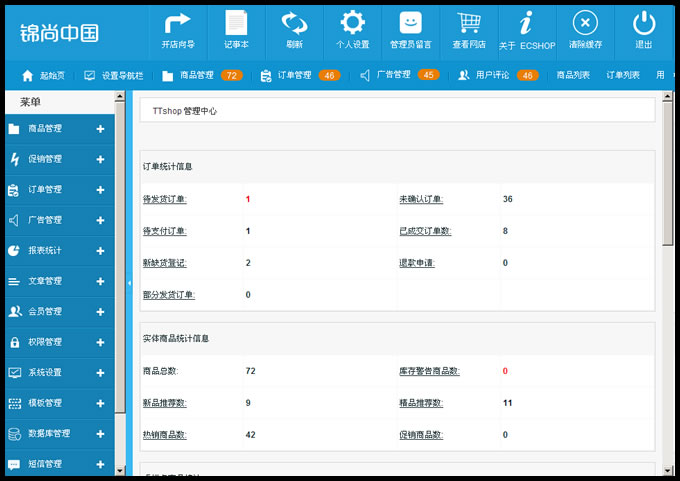The height and width of the screenshot is (481, 680).
Task: Click the sidebar 模板管理 grid icon
Action: 14,403
